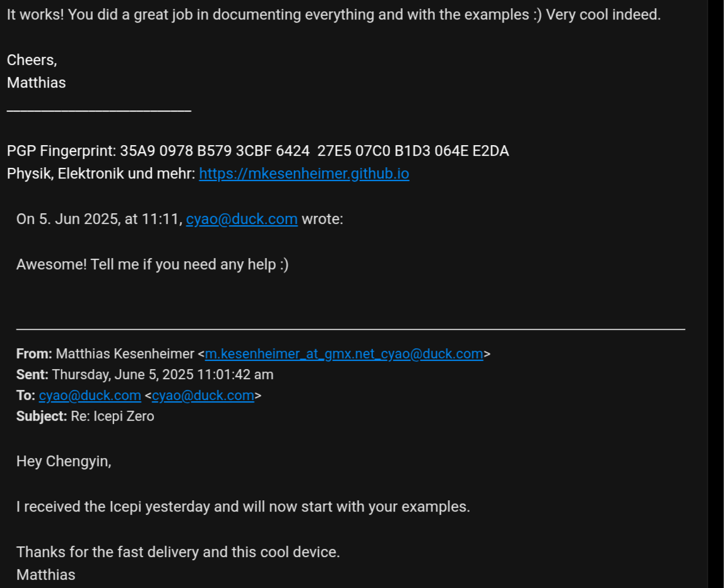Click the first cyao@duck.com in To field
Screen dimensions: 724x588
(x=90, y=396)
